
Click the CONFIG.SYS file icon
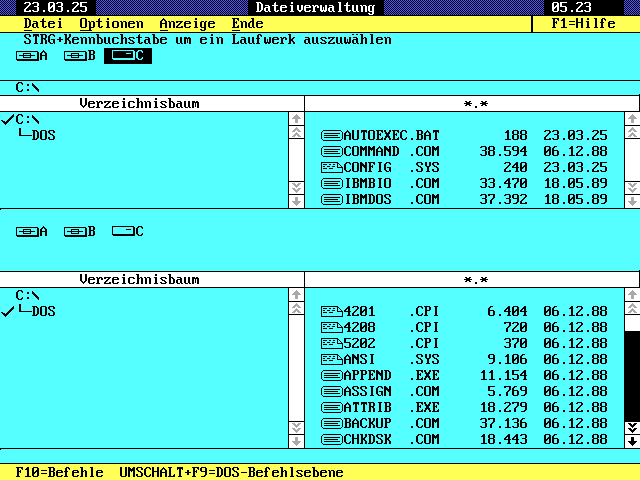[x=331, y=167]
